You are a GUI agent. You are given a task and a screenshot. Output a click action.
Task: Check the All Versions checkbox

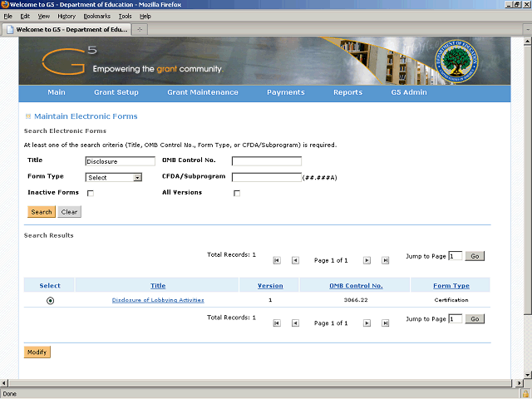click(237, 193)
